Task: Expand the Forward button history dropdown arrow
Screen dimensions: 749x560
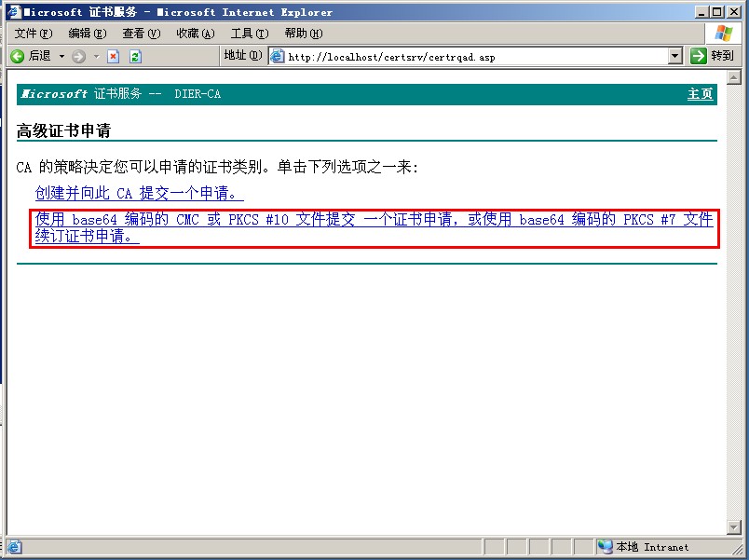Action: tap(96, 56)
